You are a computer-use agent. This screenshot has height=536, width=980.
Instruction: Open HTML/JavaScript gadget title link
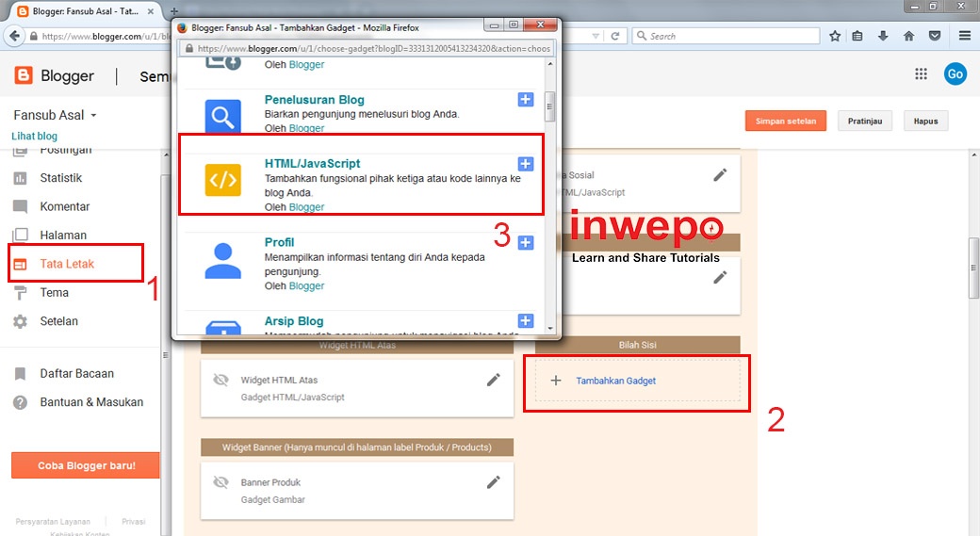coord(312,164)
